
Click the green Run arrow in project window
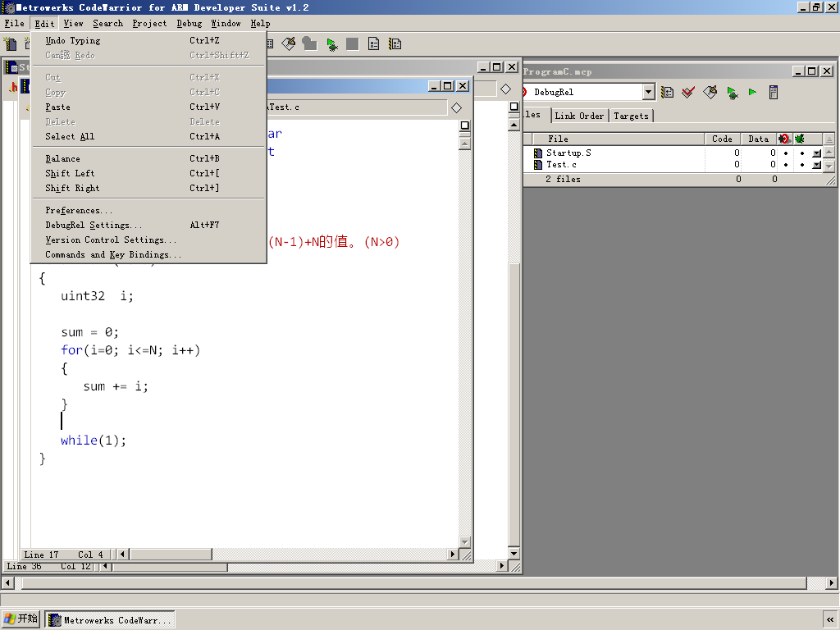point(753,92)
